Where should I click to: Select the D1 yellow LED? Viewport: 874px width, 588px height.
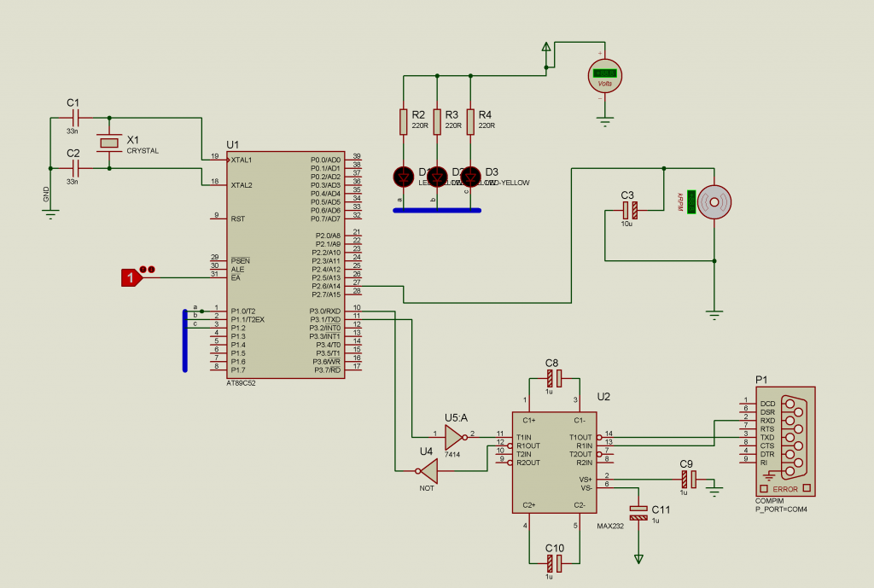(404, 177)
